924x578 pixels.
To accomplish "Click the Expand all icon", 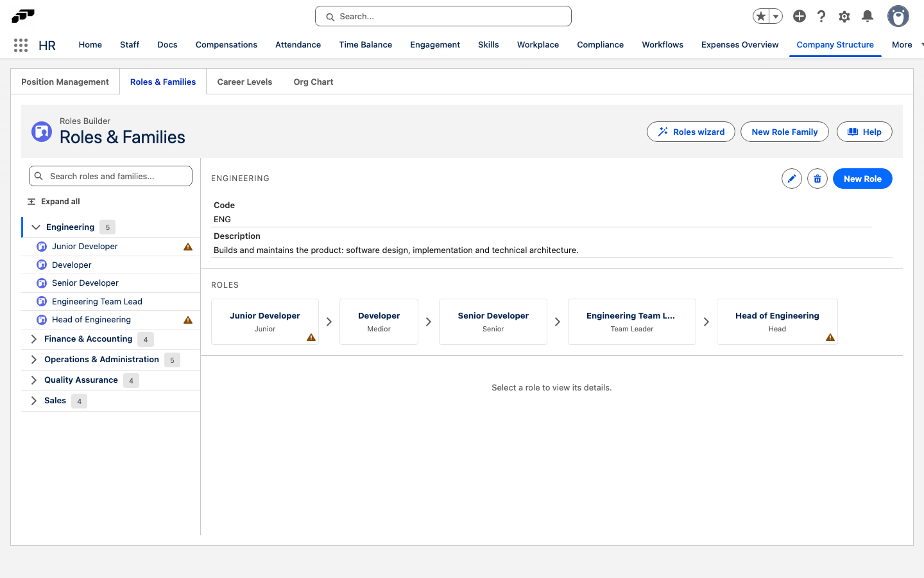I will tap(31, 202).
